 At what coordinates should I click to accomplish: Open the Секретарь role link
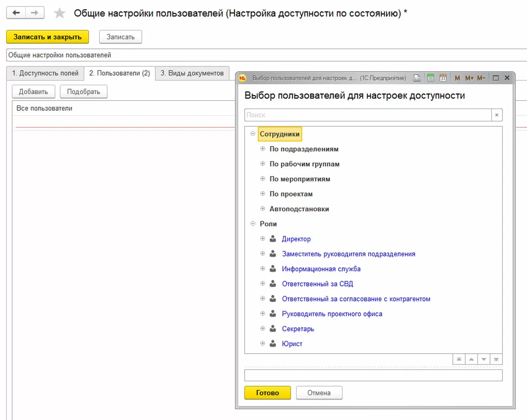point(298,329)
